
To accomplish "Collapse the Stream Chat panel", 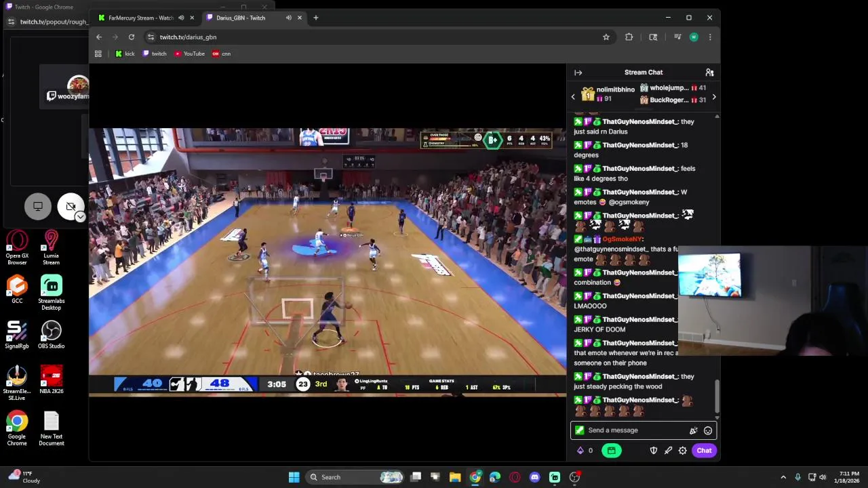I will (578, 73).
